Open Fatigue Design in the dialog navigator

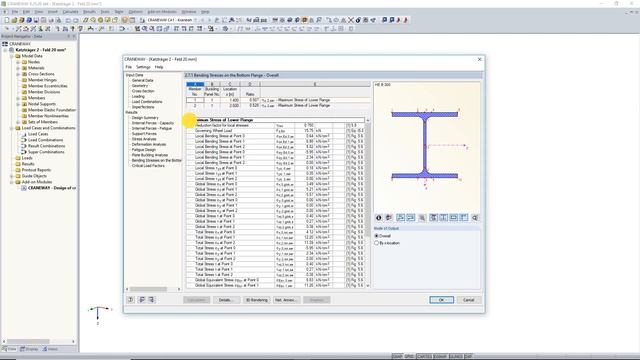point(143,150)
